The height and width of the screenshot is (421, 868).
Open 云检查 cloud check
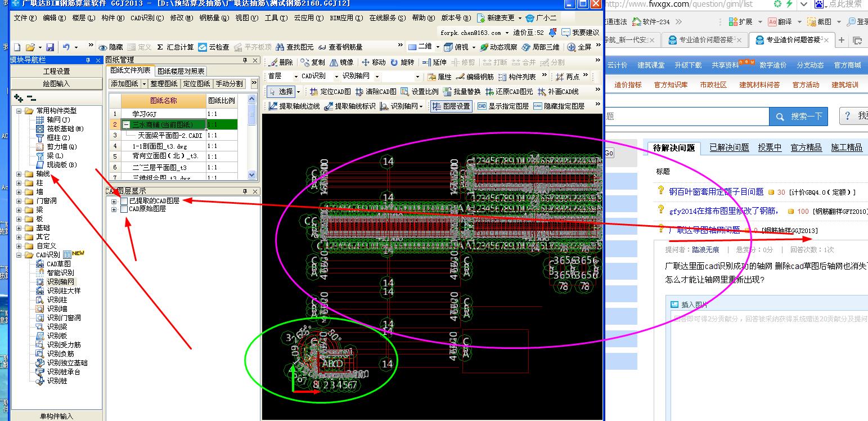click(214, 47)
